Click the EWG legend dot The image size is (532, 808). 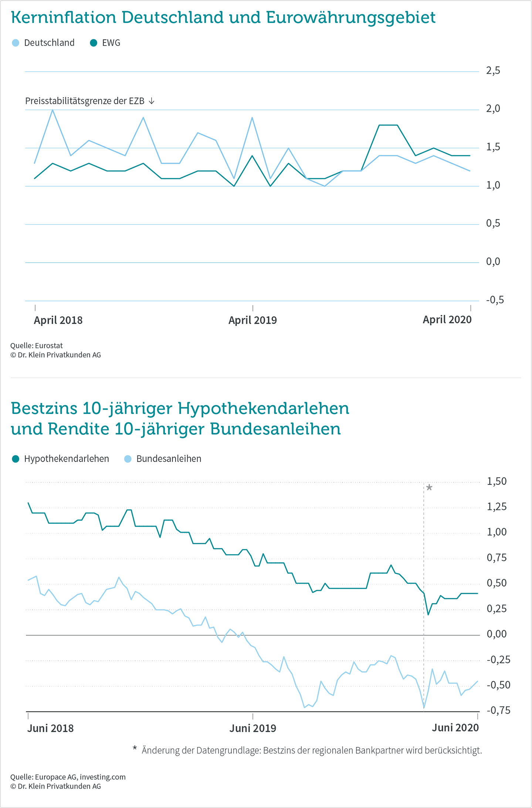pos(94,43)
